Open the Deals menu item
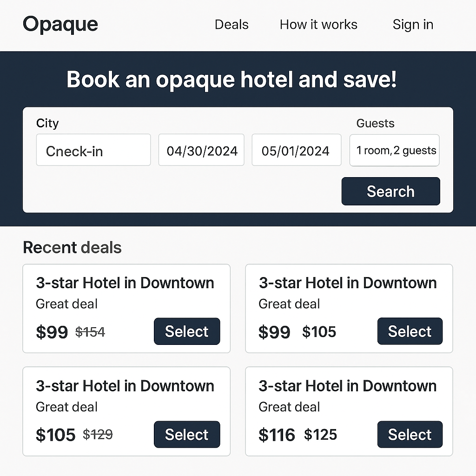Image resolution: width=476 pixels, height=476 pixels. [231, 25]
